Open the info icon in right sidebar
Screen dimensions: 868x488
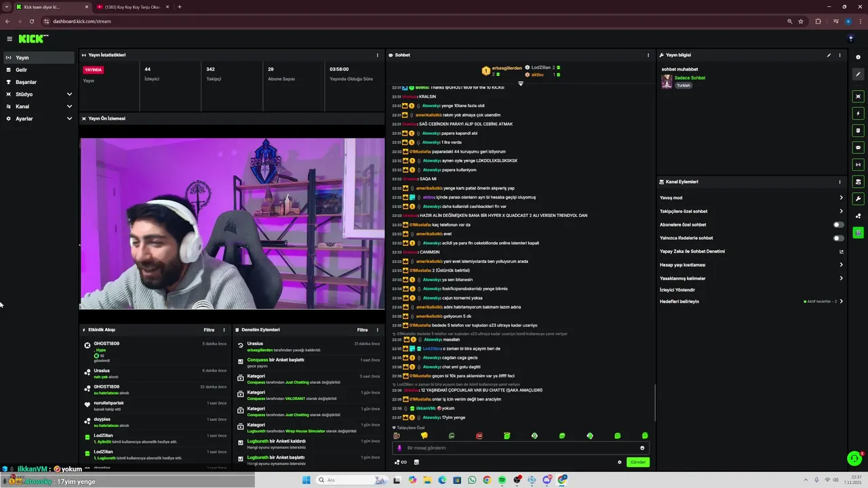(x=859, y=58)
